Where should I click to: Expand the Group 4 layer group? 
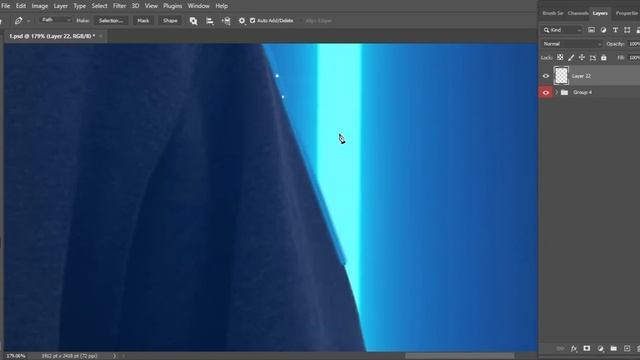click(556, 92)
